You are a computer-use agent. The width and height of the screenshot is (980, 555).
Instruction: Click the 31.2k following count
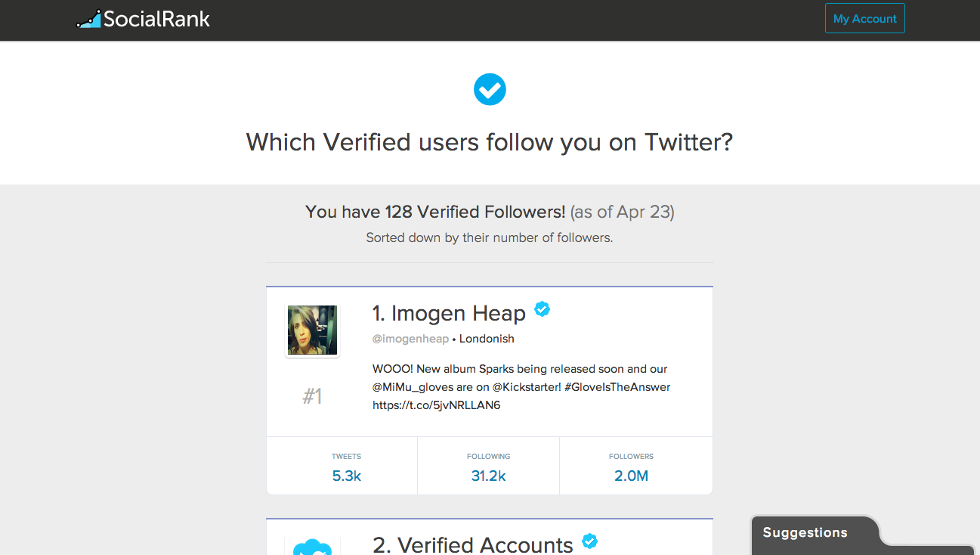[x=488, y=476]
